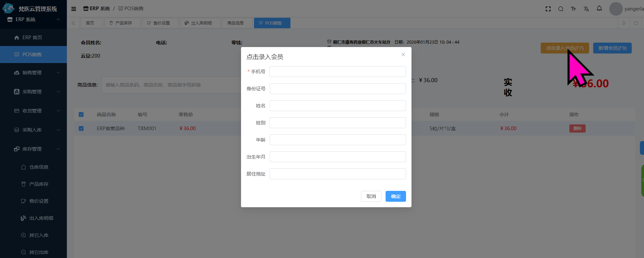The image size is (644, 258).
Task: Open 仓库信息 in the sidebar
Action: (39, 167)
